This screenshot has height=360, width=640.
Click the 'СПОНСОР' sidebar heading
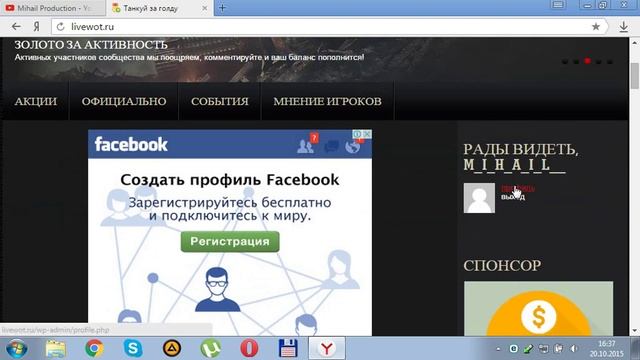(x=502, y=266)
